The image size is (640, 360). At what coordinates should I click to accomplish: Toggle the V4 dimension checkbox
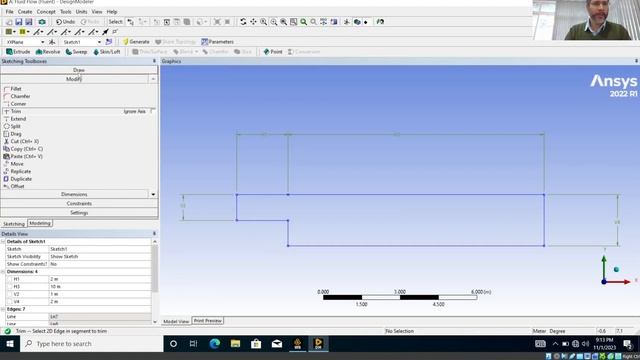(10, 302)
